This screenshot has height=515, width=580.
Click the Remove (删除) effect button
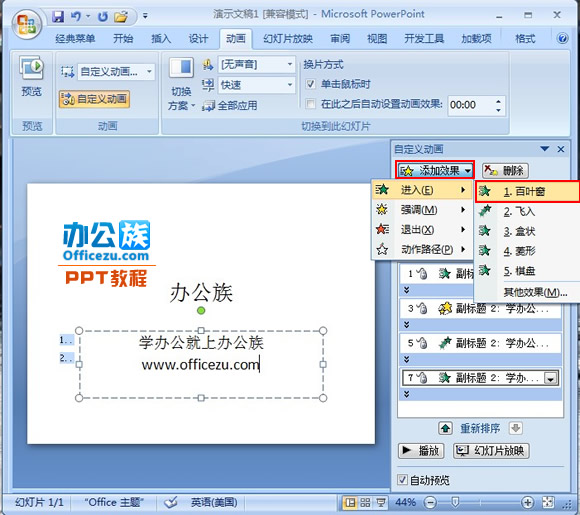505,171
